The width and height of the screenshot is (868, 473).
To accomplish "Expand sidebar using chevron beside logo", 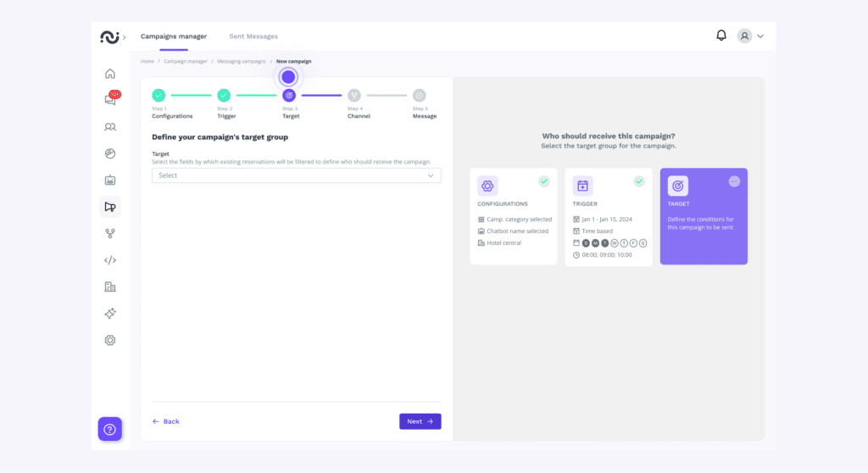I will click(x=125, y=37).
